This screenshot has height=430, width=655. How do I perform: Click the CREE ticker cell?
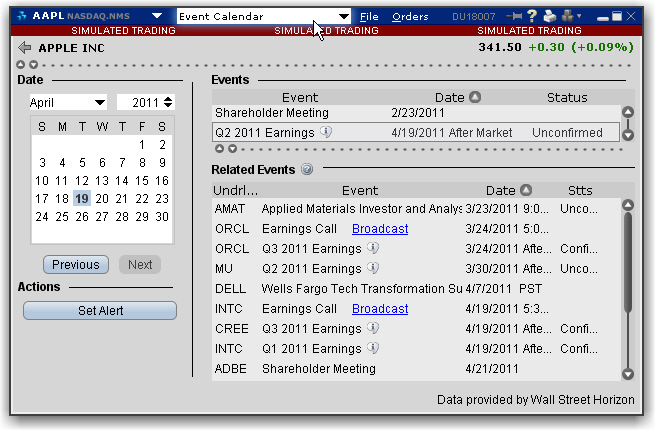click(232, 328)
